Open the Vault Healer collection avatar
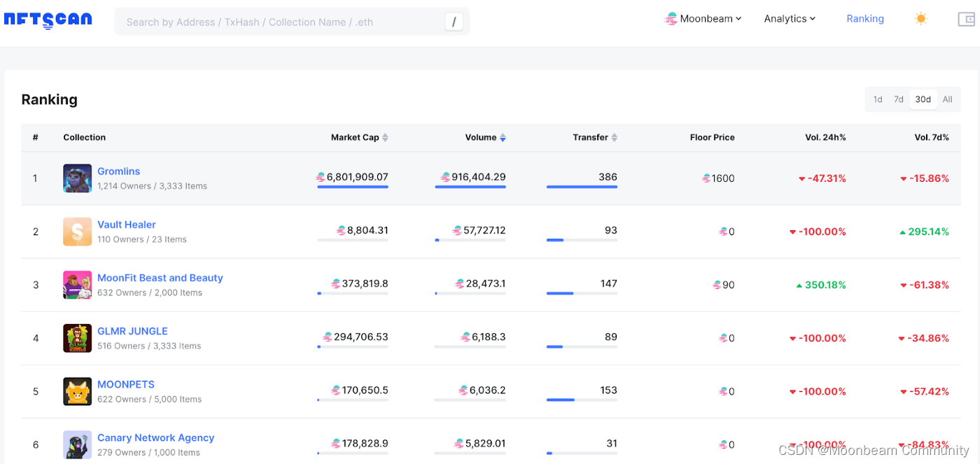Image resolution: width=980 pixels, height=464 pixels. (x=77, y=232)
